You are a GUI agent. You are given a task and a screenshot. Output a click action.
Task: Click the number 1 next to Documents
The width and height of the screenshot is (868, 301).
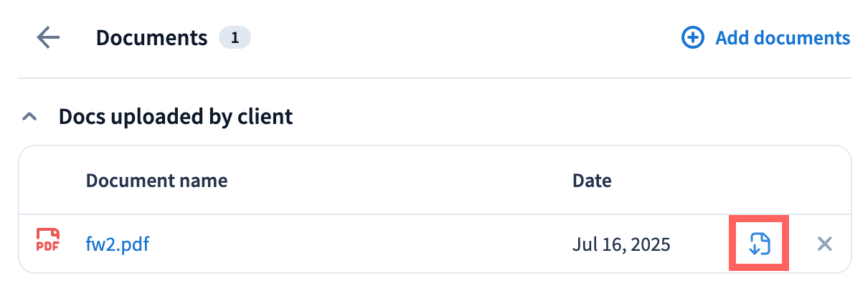pos(235,38)
